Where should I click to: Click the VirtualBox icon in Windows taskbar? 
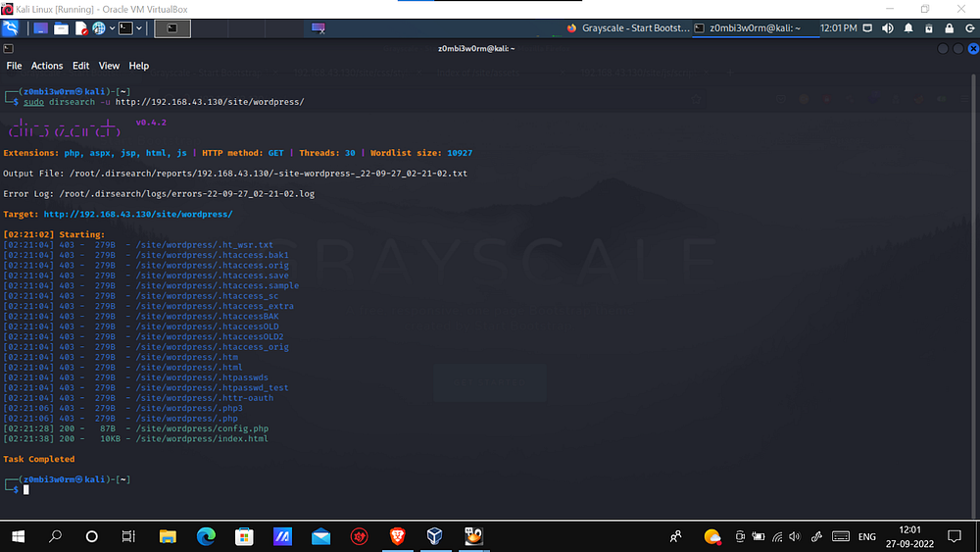pyautogui.click(x=435, y=536)
